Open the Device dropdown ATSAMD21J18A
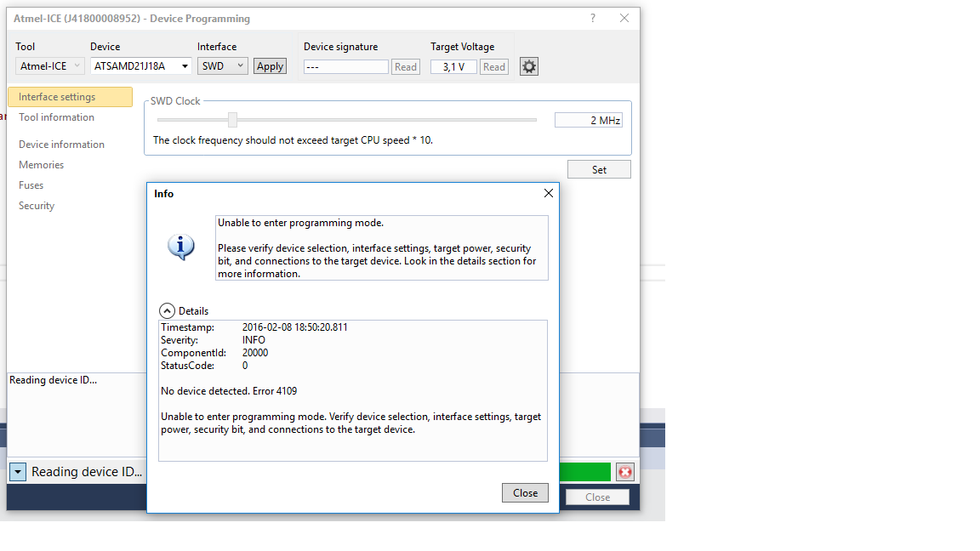Screen dimensions: 980x551 pyautogui.click(x=140, y=65)
